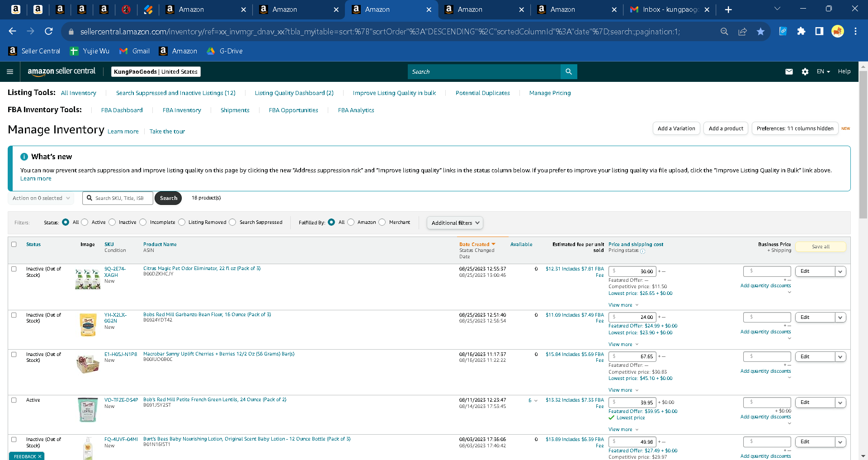Screen dimensions: 868x460
Task: Open Citrus Magic Pet Odor Eliminator thumbnail
Action: click(x=88, y=279)
